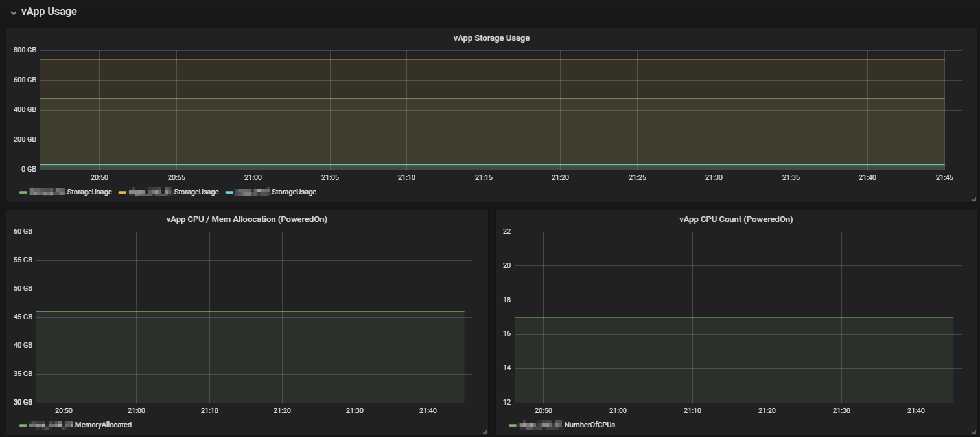This screenshot has height=437, width=980.
Task: Toggle the cyan StorageUsage series label
Action: pos(275,192)
